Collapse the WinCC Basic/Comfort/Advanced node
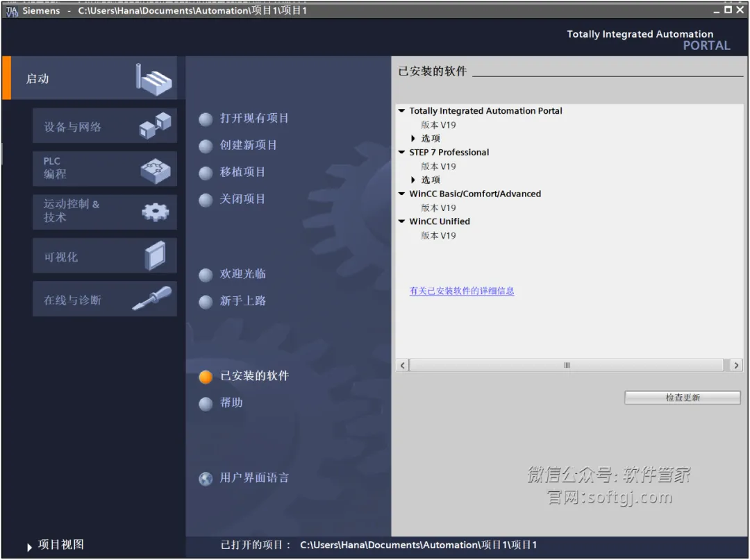This screenshot has height=560, width=750. 402,194
